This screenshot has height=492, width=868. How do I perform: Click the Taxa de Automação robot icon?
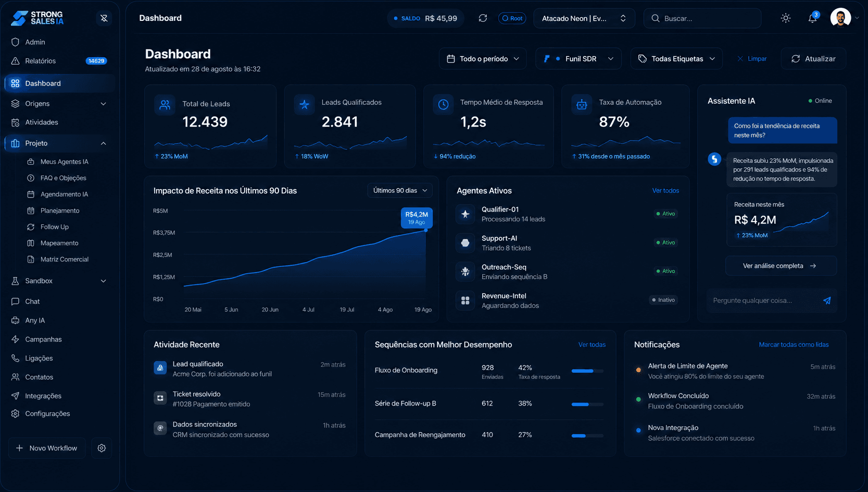(582, 105)
